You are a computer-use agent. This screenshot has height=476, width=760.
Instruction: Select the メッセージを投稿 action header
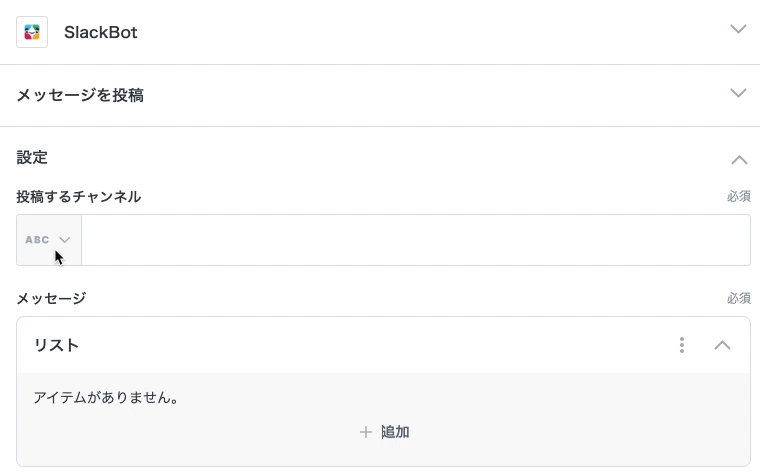pos(80,95)
